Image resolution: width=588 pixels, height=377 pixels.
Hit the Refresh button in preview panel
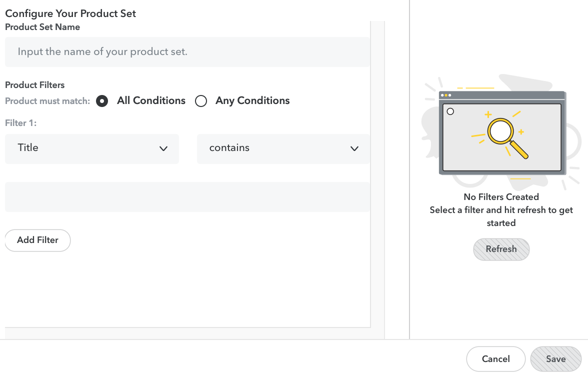coord(501,249)
